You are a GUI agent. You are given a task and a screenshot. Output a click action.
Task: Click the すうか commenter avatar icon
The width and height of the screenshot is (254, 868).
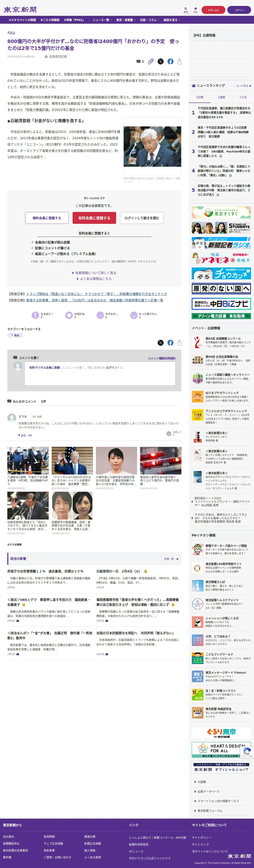pos(12,418)
